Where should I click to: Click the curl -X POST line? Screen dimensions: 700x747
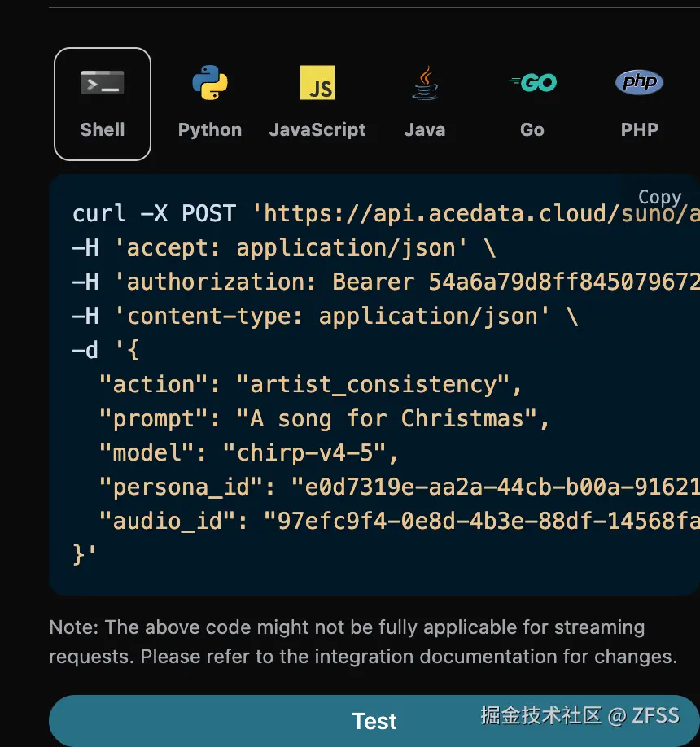click(x=386, y=213)
